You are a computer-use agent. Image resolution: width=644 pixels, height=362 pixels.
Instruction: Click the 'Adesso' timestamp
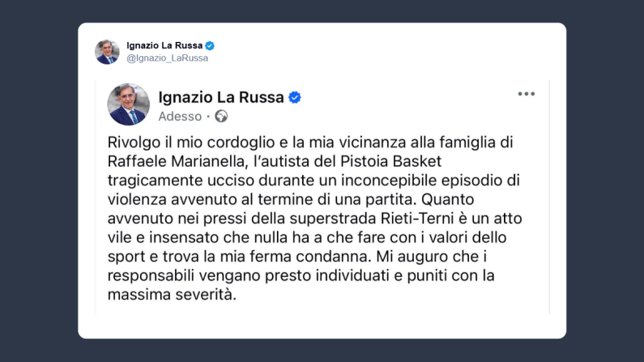pos(180,117)
